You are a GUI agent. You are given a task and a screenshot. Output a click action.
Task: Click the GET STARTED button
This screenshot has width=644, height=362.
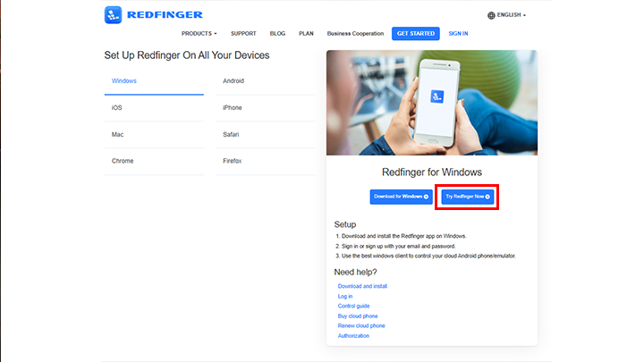click(x=416, y=34)
